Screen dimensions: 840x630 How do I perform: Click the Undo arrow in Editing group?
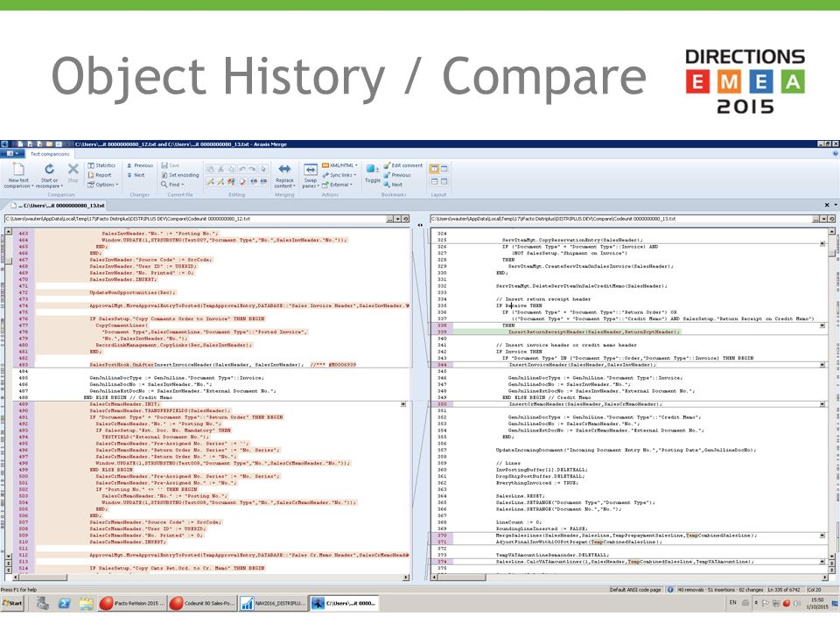pos(242,169)
